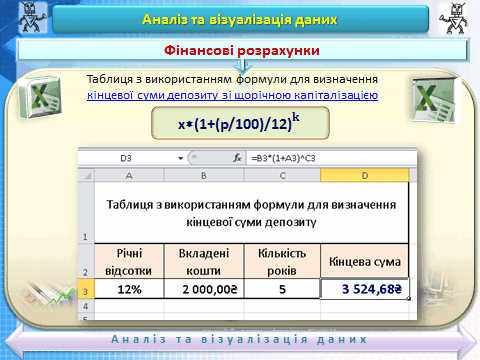480x360 pixels.
Task: Select the result cell 3 524,68₴
Action: click(365, 289)
